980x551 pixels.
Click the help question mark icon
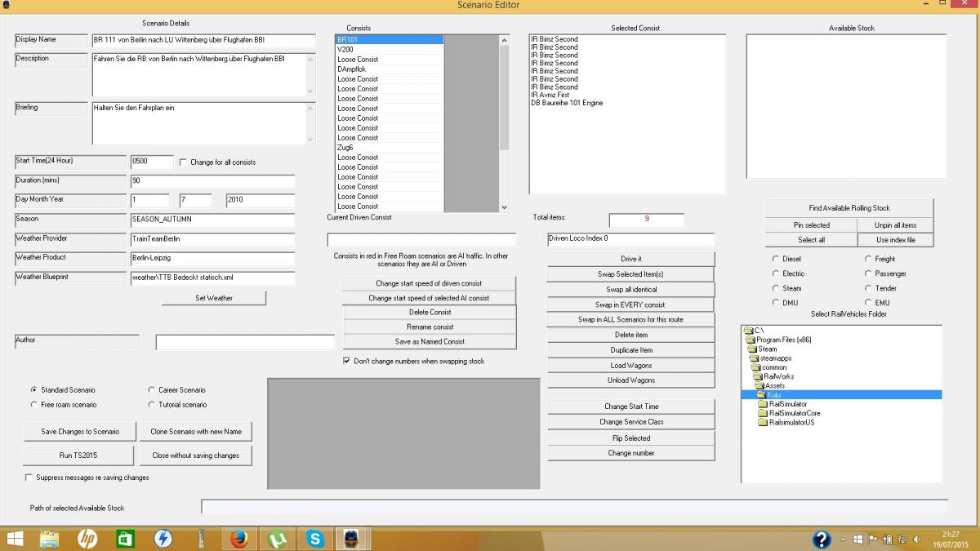pyautogui.click(x=822, y=540)
